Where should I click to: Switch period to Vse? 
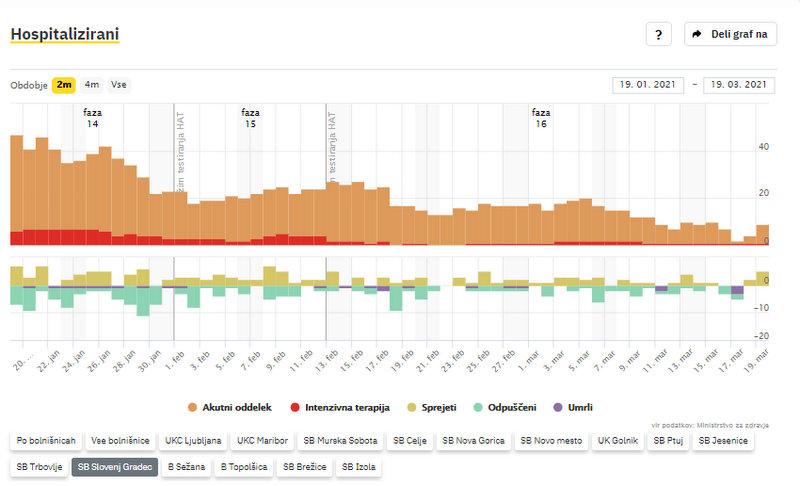coord(119,85)
